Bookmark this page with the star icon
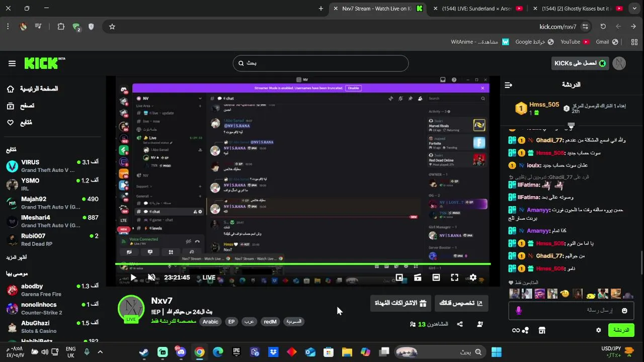This screenshot has height=362, width=644. coord(112,27)
